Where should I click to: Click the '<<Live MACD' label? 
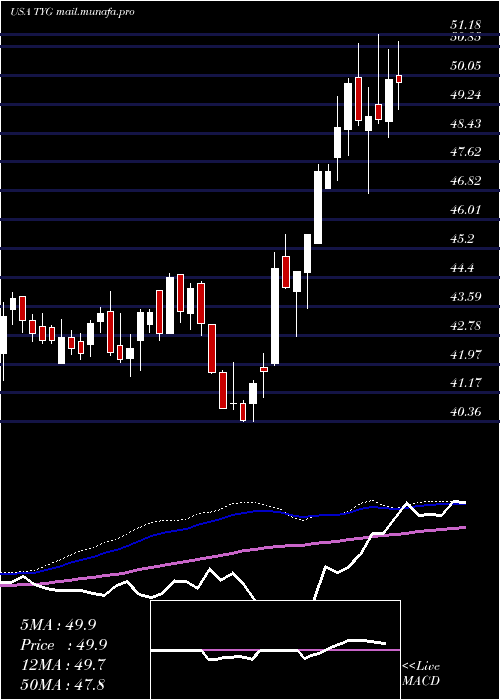pos(421,674)
